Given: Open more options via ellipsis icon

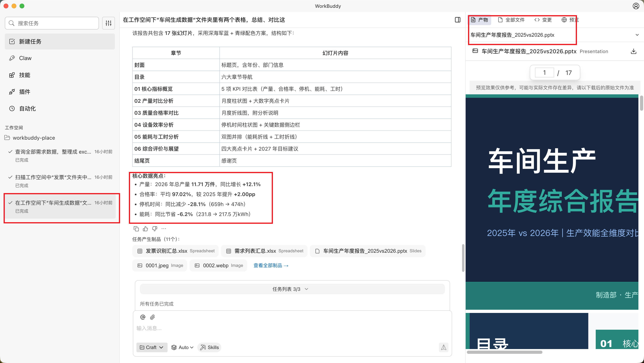Looking at the screenshot, I should (x=164, y=229).
